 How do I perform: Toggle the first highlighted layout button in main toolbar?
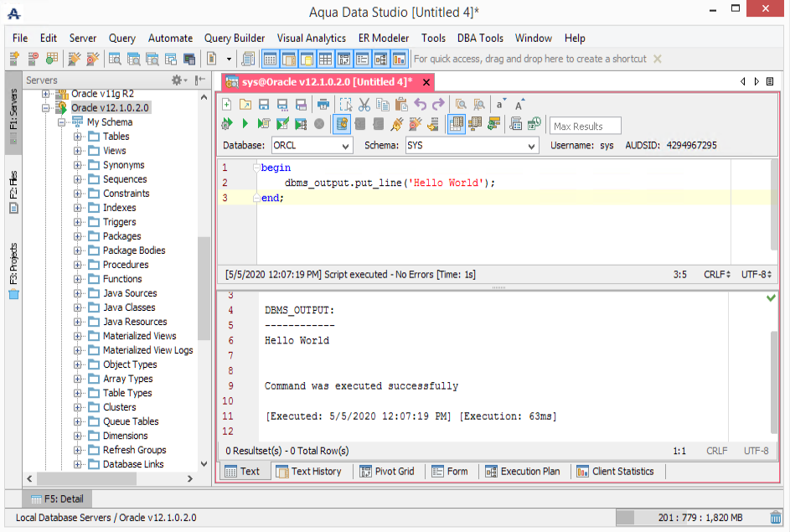[271, 59]
